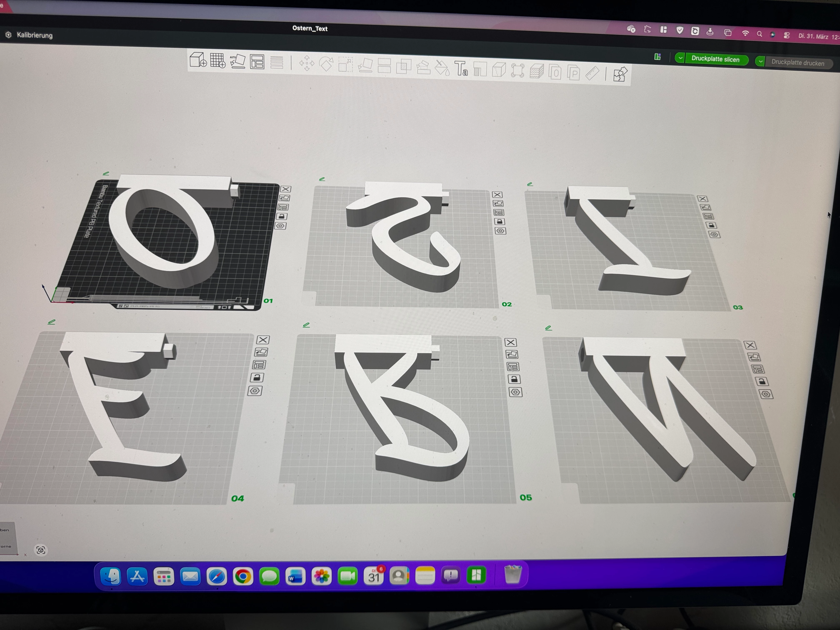Select the Measure ruler tool
840x630 pixels.
592,73
